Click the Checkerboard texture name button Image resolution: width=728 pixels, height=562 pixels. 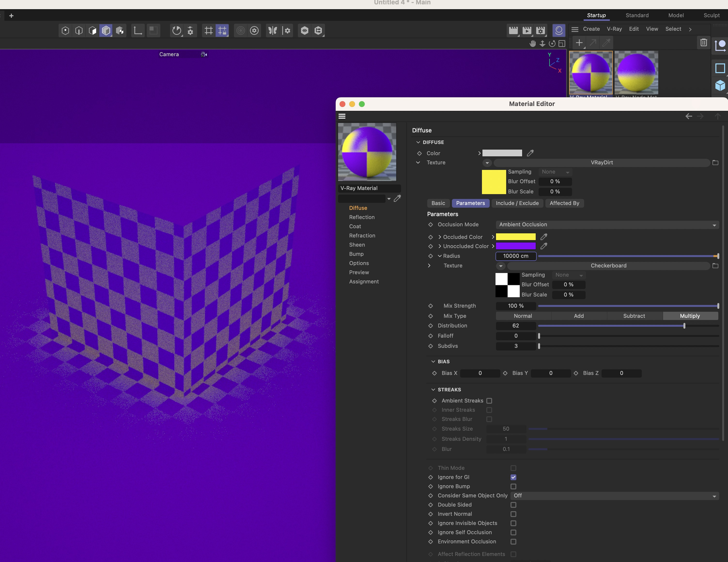(x=608, y=266)
